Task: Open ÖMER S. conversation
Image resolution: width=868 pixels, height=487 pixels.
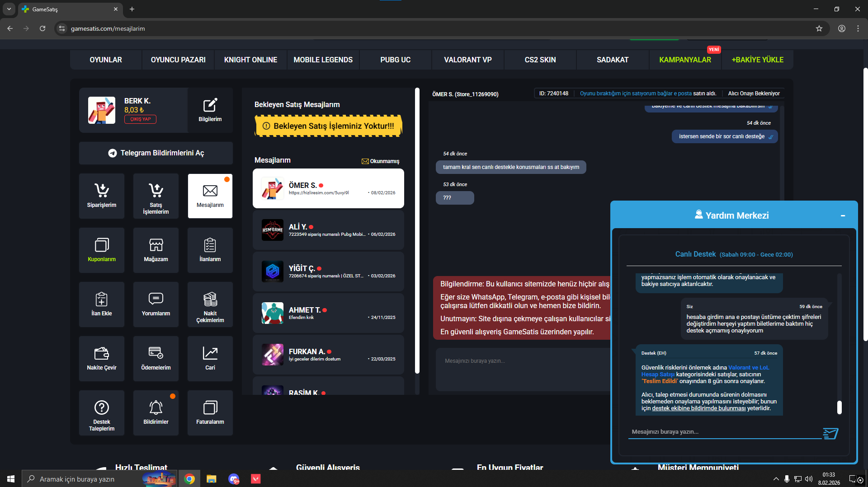Action: [x=328, y=188]
